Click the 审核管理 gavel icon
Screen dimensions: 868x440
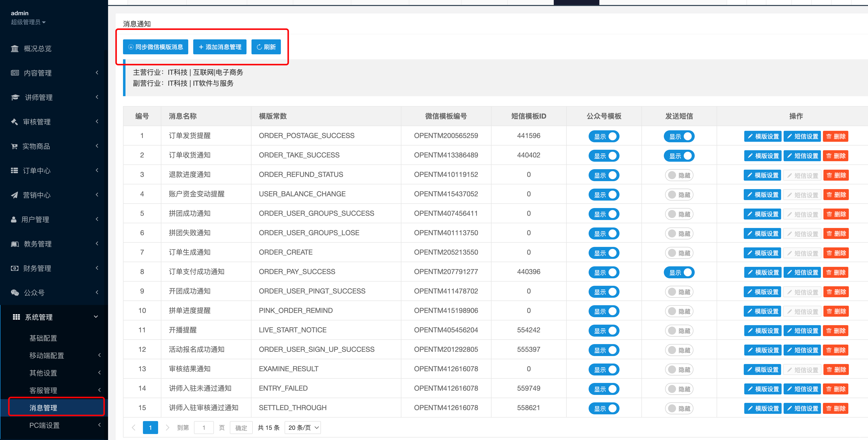pos(14,122)
